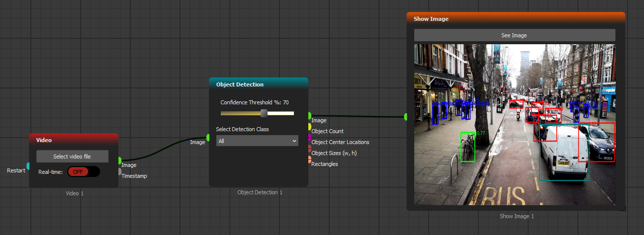The height and width of the screenshot is (235, 644).
Task: Click the Object Detection Image input port
Action: [208, 137]
